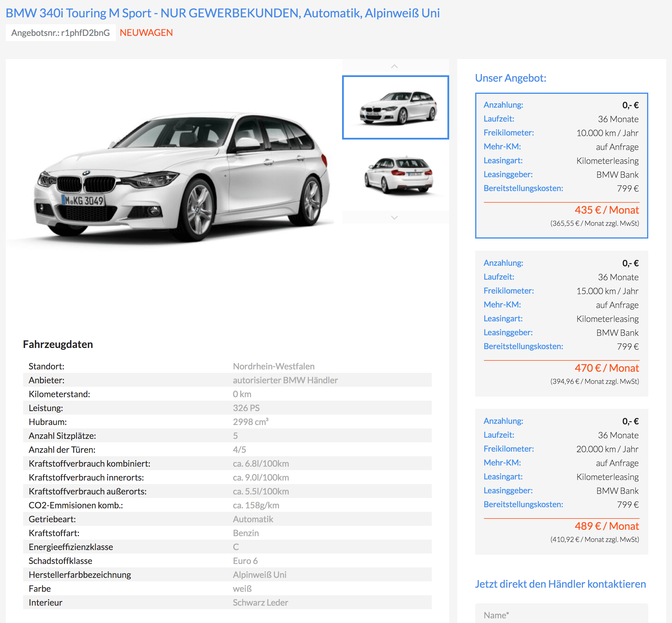Click the up chevron above thumbnails
Viewport: 672px width, 623px height.
point(395,66)
